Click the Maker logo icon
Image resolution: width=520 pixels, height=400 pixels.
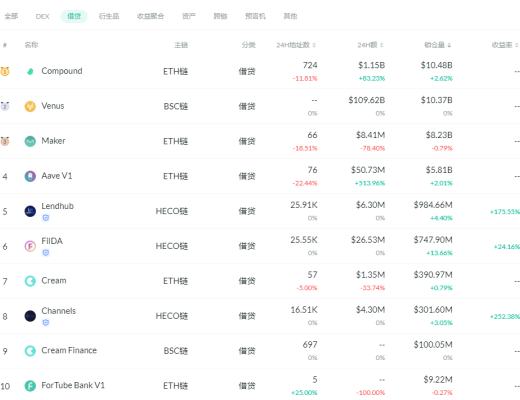tap(30, 141)
